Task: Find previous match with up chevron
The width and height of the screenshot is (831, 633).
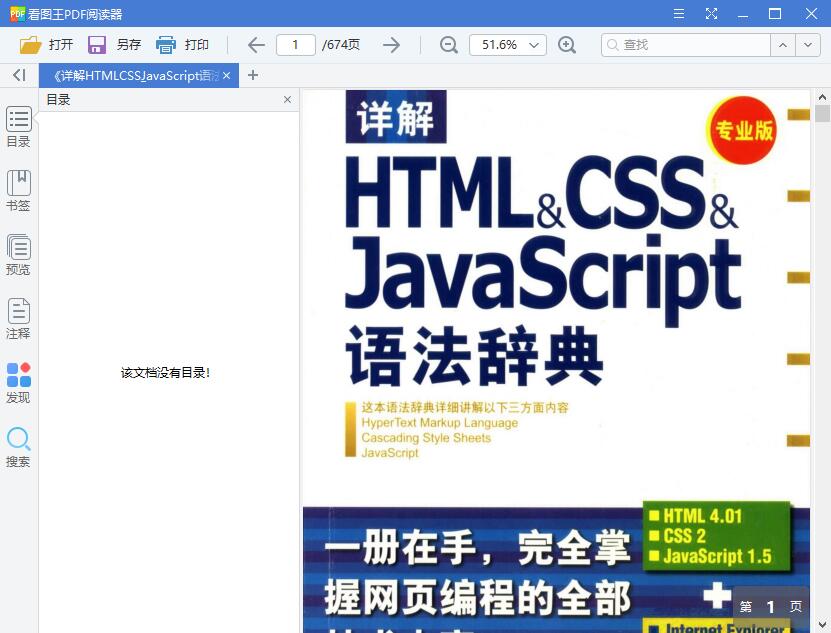Action: (x=783, y=45)
